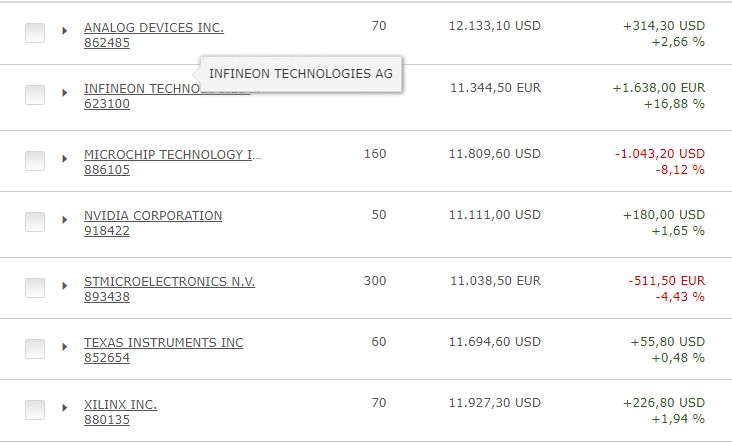Expand the STMicroelectronics N.V. row arrow
Screen dimensions: 732x443
65,288
